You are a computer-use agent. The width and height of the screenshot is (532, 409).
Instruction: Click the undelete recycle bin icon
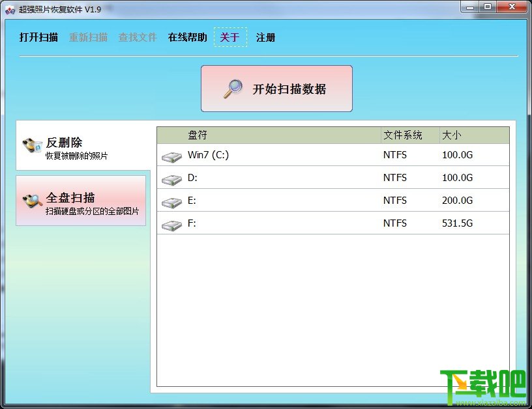click(32, 146)
